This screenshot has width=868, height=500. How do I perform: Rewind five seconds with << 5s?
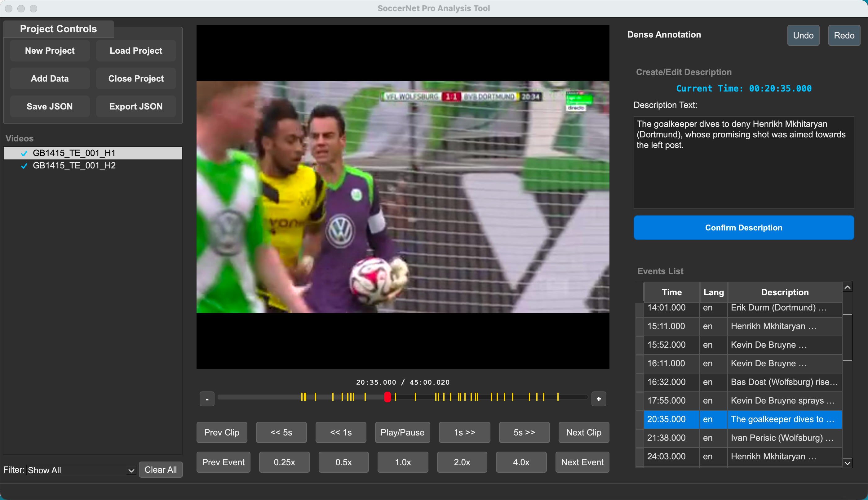point(281,432)
